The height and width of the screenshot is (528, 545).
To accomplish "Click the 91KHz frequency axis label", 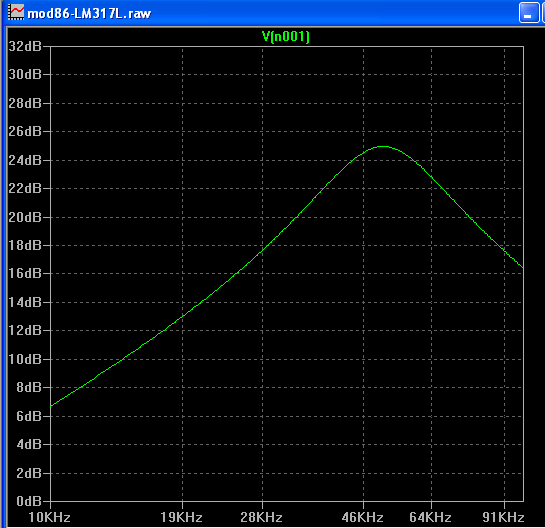I will click(x=503, y=518).
